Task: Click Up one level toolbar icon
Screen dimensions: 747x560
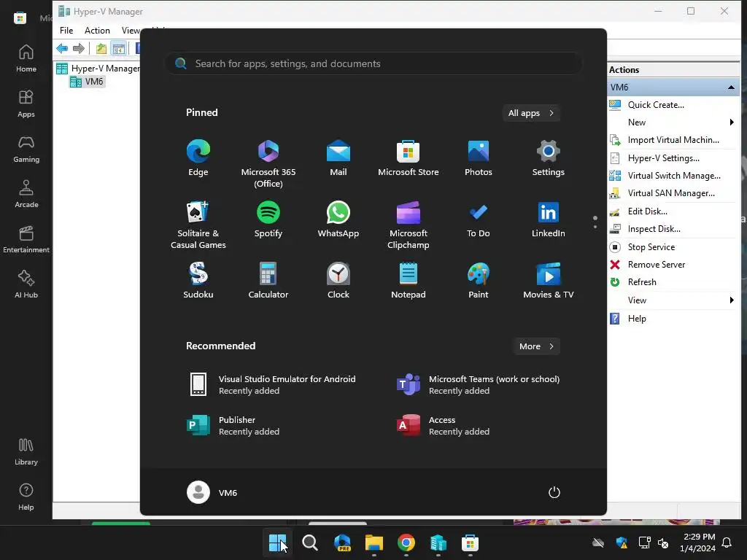Action: 101,48
